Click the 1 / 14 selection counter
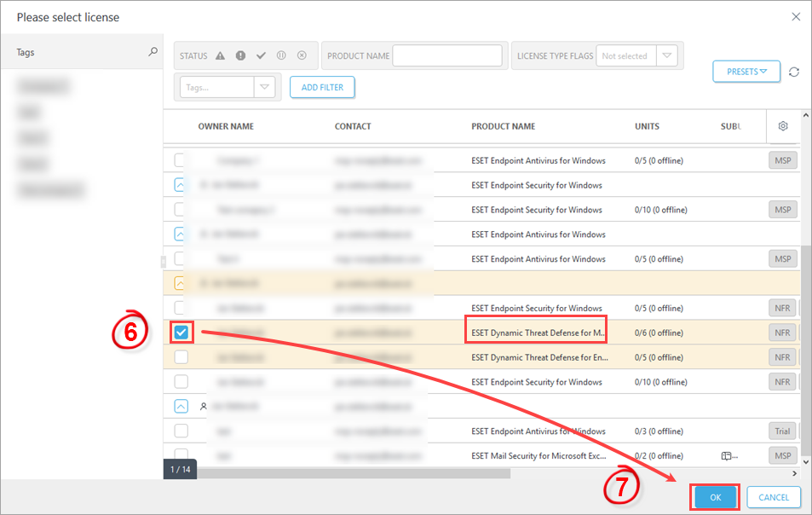This screenshot has height=515, width=812. [181, 470]
